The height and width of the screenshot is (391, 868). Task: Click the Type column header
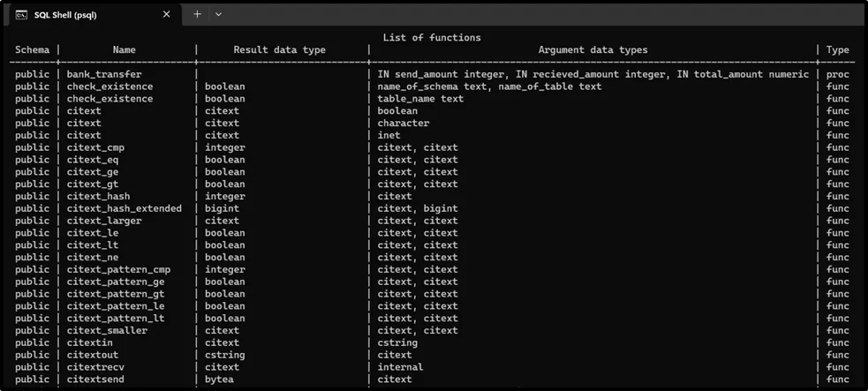point(837,50)
